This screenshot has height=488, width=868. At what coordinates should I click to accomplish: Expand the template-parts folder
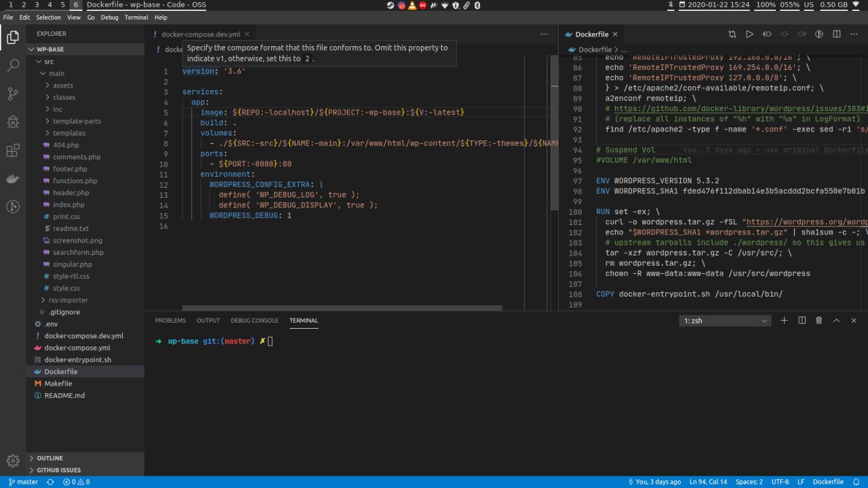(x=85, y=121)
